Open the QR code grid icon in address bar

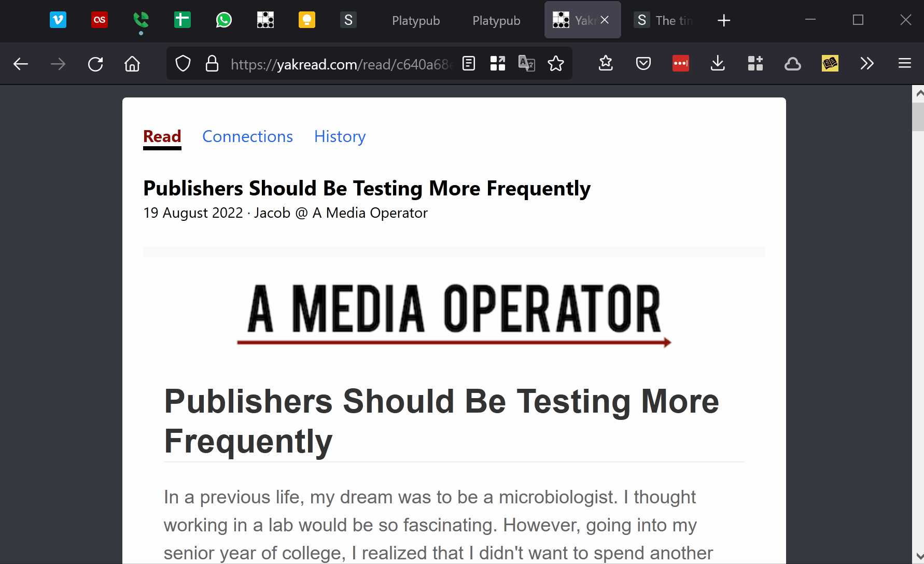tap(498, 64)
